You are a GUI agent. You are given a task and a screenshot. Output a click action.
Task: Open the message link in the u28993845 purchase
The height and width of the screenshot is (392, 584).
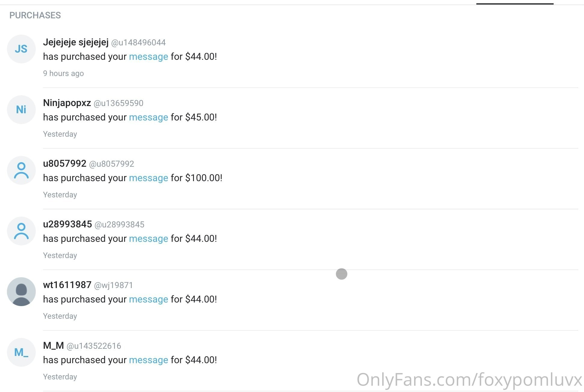tap(149, 239)
